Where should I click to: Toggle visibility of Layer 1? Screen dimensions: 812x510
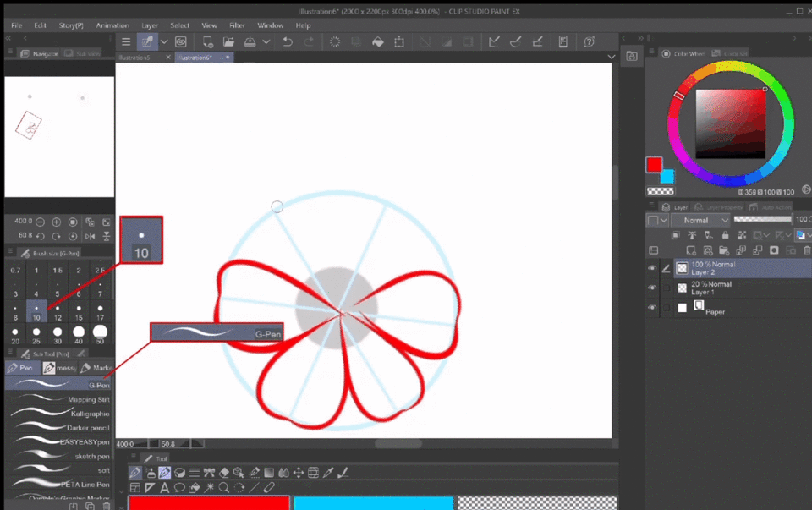pyautogui.click(x=652, y=288)
